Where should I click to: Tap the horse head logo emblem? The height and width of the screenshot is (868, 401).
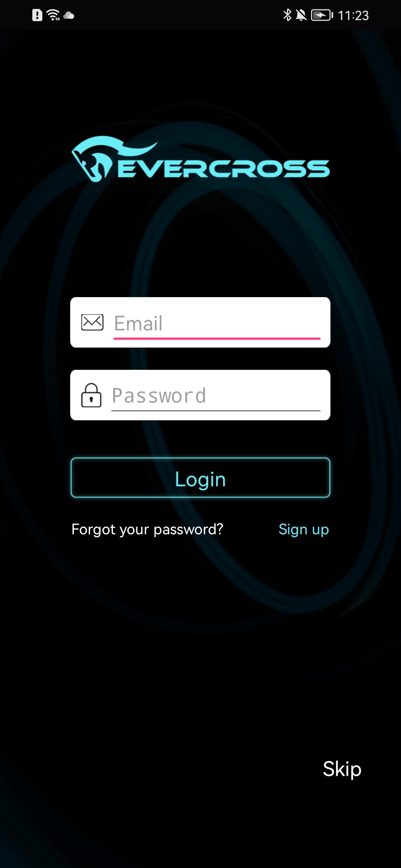(93, 160)
